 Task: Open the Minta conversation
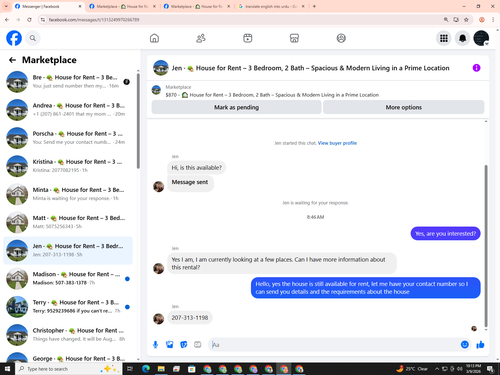click(x=68, y=194)
